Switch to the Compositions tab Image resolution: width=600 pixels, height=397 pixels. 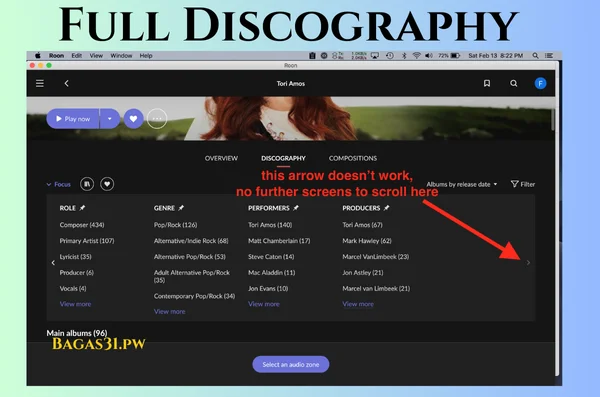(x=353, y=158)
